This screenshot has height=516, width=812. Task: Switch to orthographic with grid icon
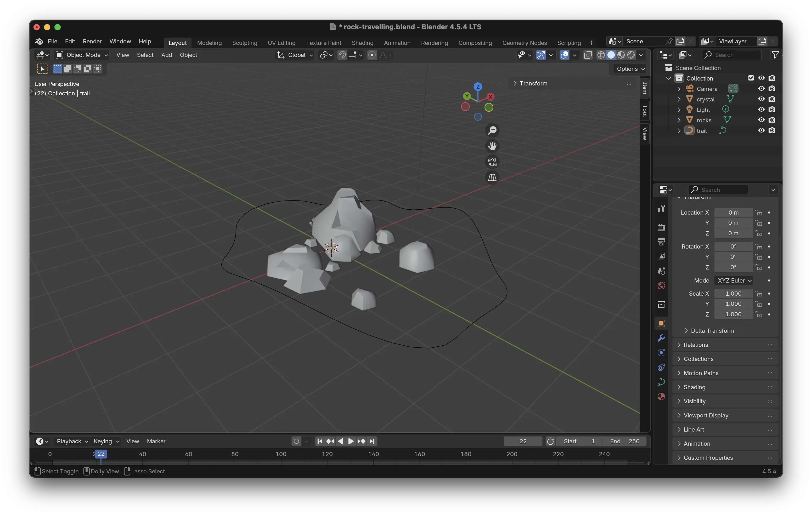[492, 177]
